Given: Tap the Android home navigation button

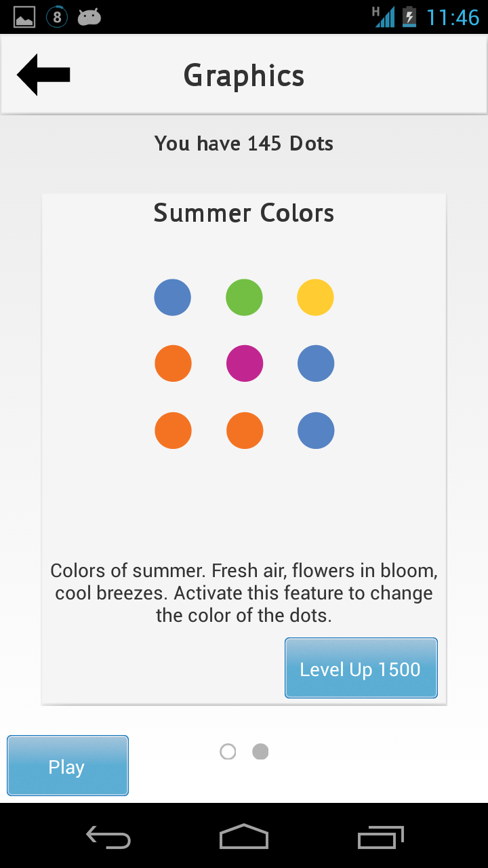Looking at the screenshot, I should (x=244, y=836).
